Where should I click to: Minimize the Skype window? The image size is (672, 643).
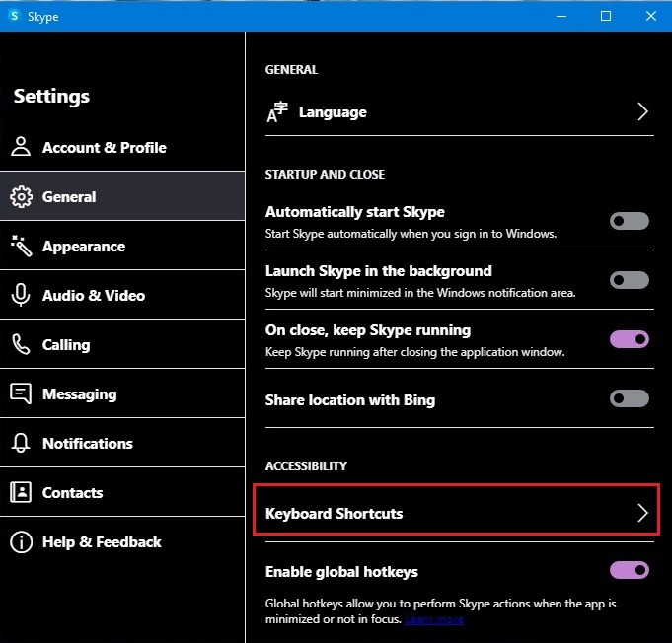(561, 17)
